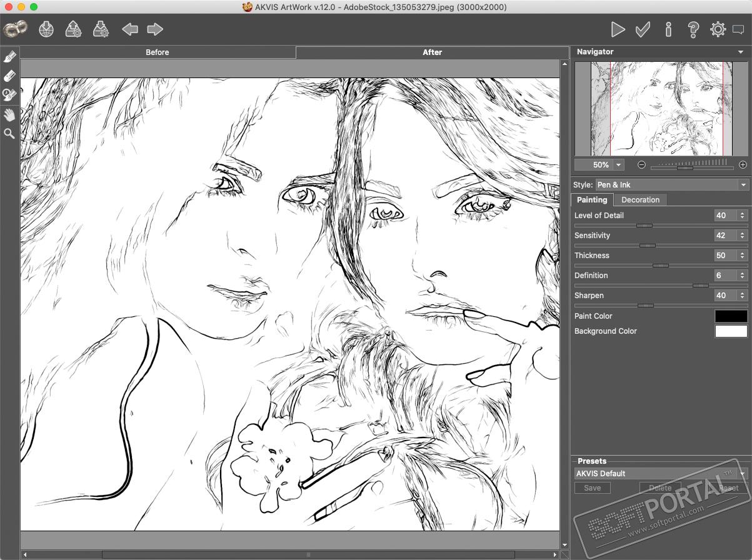The width and height of the screenshot is (752, 560).
Task: Activate the Hand tool
Action: pos(9,114)
